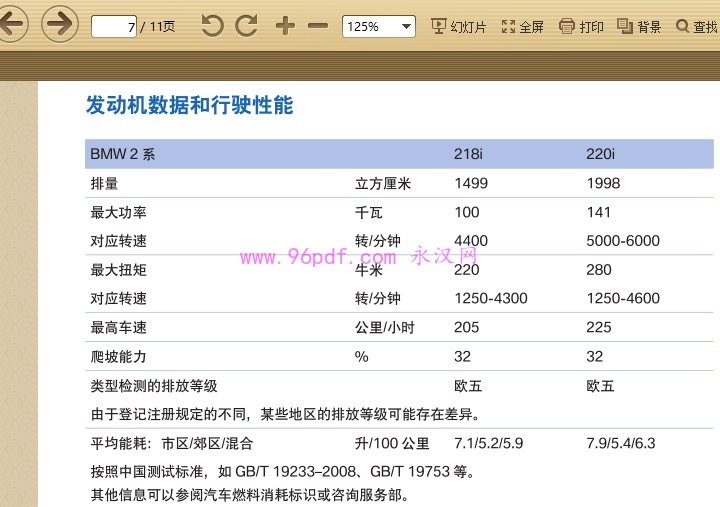Viewport: 720px width, 507px height.
Task: Select the fuel consumption value 7.9/5.4/6.3
Action: pyautogui.click(x=621, y=443)
